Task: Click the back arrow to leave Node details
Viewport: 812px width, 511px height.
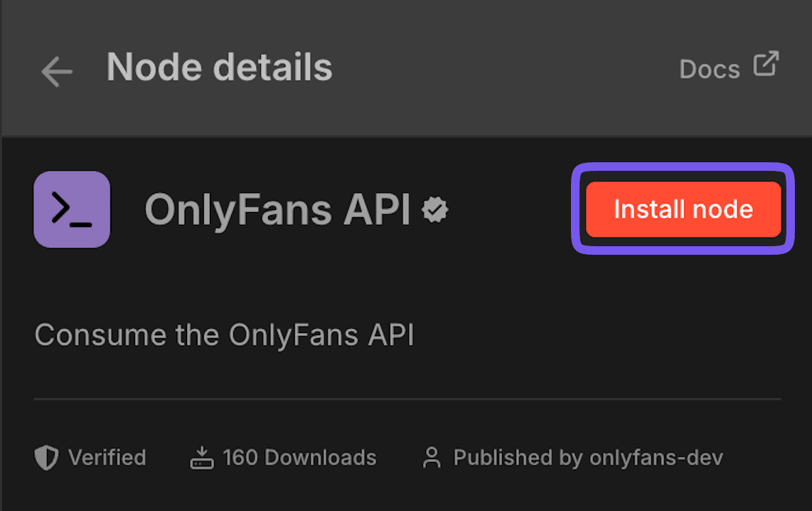Action: (55, 69)
